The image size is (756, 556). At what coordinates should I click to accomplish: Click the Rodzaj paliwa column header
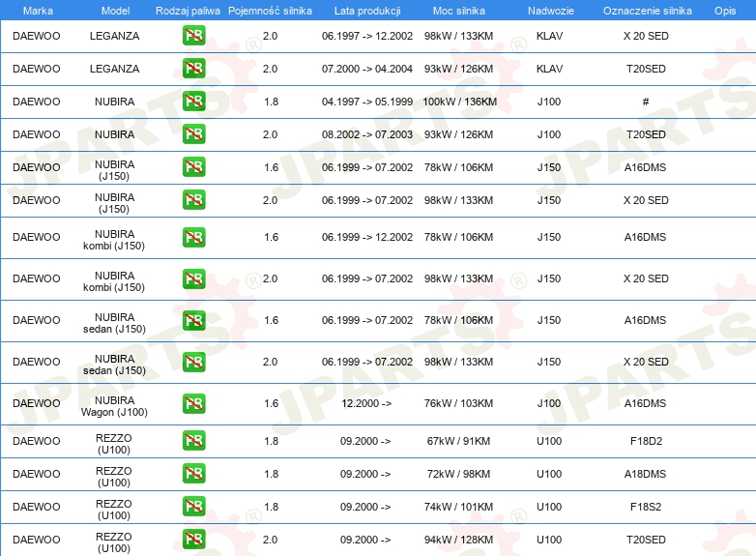tap(188, 11)
